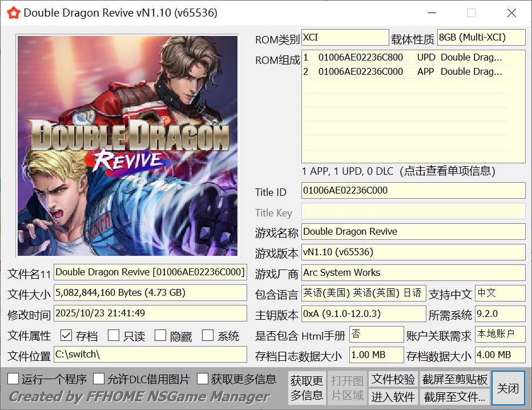Viewport: 532px width, 410px height.
Task: Click 截屏至文件 button
Action: point(454,396)
